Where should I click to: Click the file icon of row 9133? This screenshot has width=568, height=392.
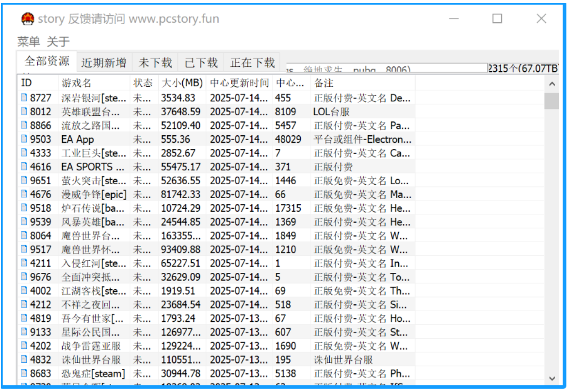point(24,331)
